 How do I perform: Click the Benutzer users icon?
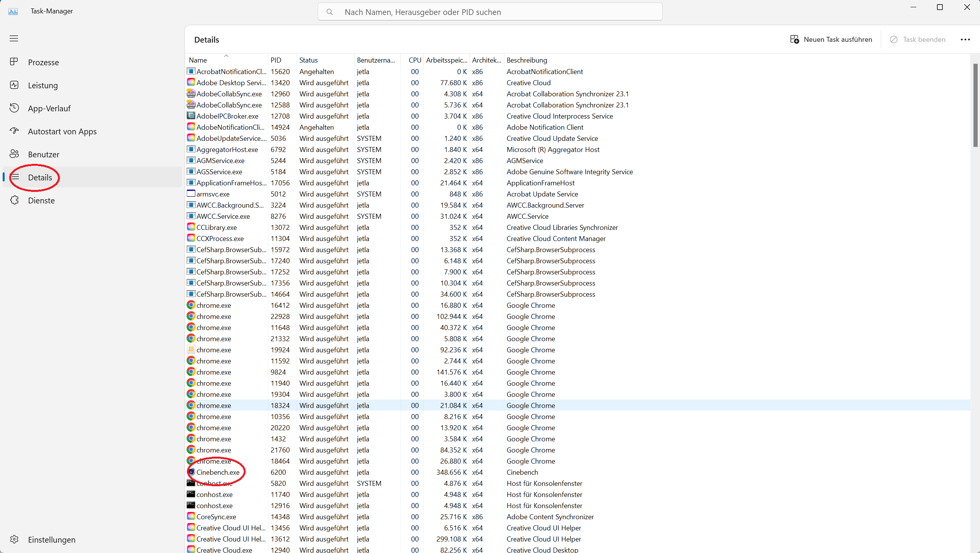14,154
